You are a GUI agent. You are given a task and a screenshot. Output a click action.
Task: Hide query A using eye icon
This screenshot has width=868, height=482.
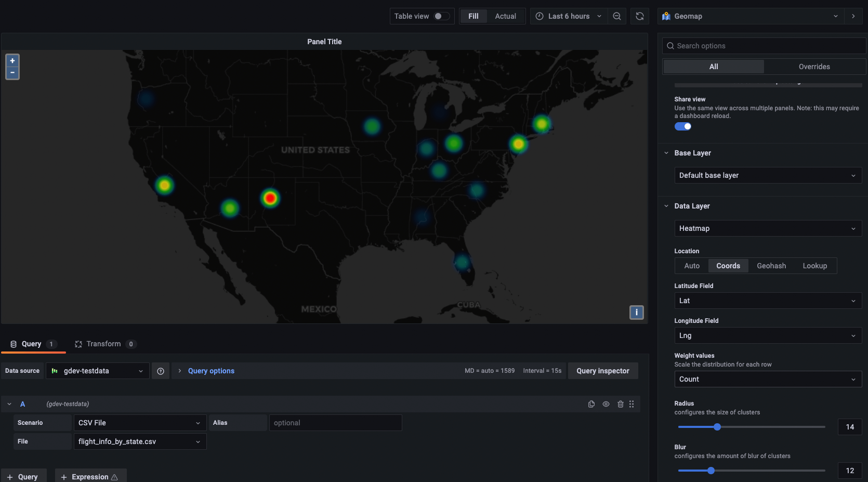tap(606, 404)
